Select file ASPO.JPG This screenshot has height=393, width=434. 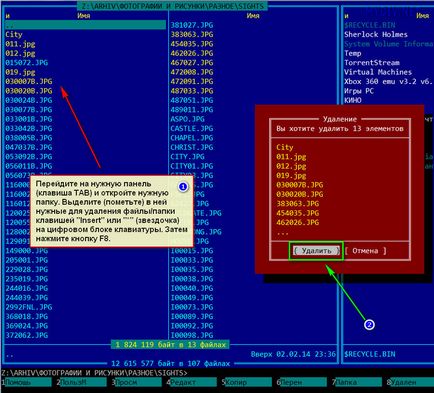[x=187, y=119]
